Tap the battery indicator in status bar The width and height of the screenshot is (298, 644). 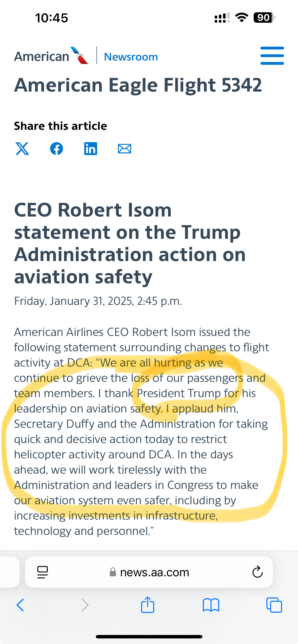[264, 18]
